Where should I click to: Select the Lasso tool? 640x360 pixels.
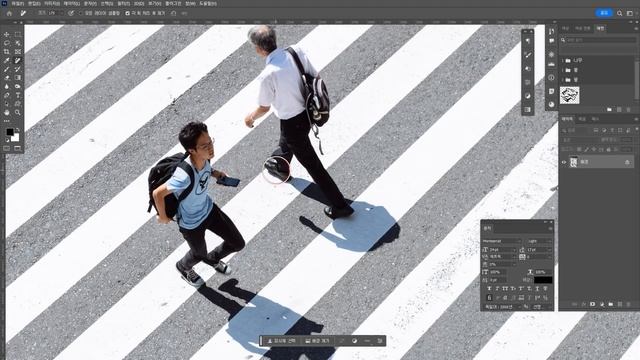7,43
